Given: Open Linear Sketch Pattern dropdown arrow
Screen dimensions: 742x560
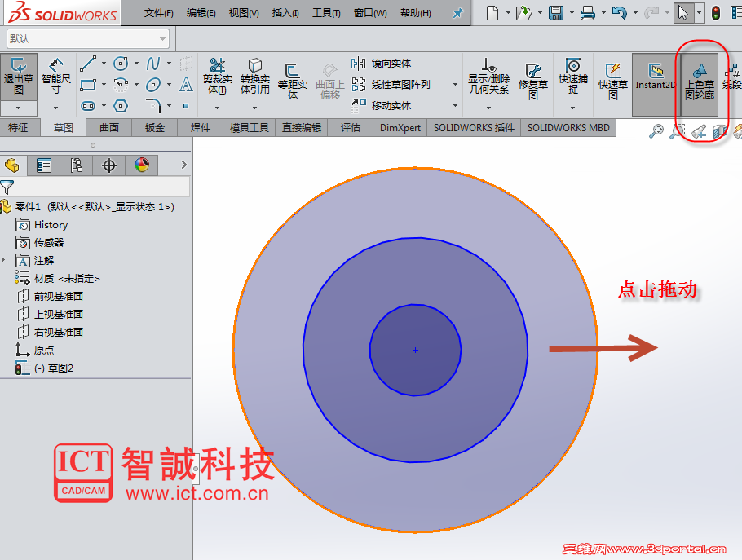Looking at the screenshot, I should pyautogui.click(x=455, y=85).
